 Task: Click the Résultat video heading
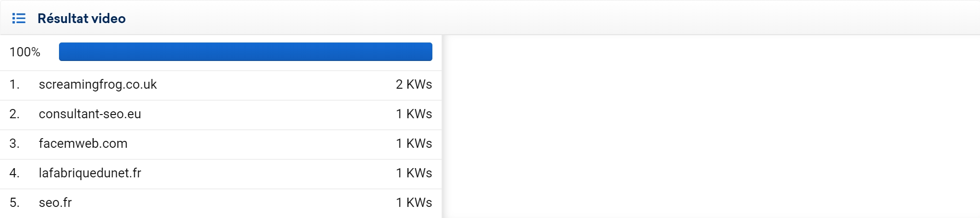click(x=82, y=18)
